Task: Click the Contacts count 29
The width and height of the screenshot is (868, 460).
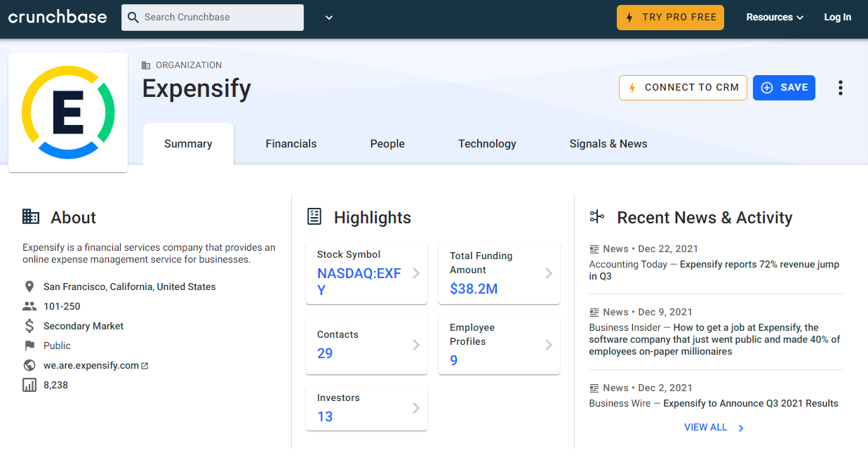Action: [x=325, y=353]
